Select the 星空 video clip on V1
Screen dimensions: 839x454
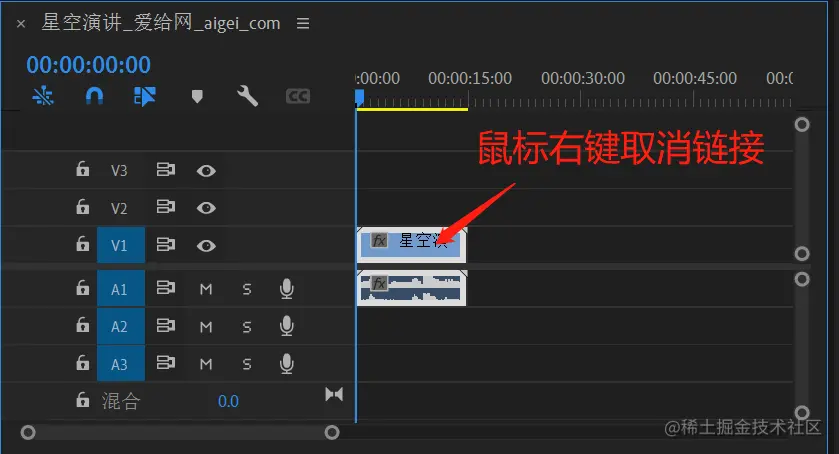(x=411, y=245)
